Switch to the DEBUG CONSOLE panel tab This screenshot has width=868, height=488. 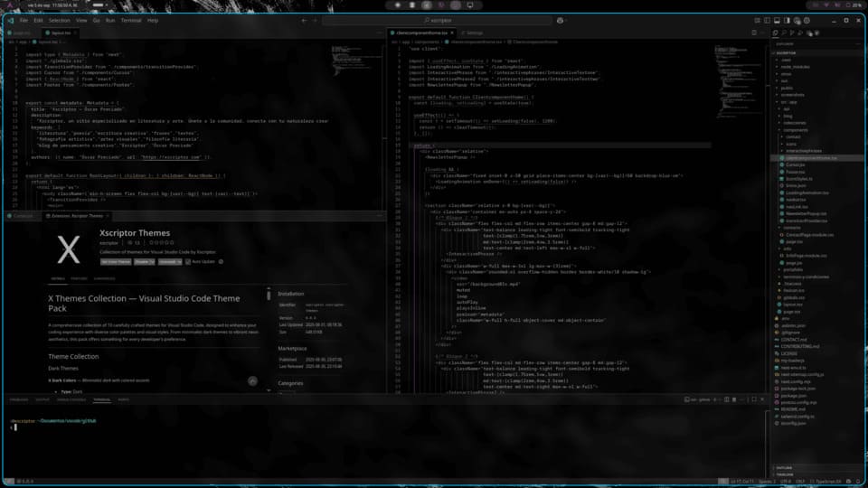coord(71,399)
